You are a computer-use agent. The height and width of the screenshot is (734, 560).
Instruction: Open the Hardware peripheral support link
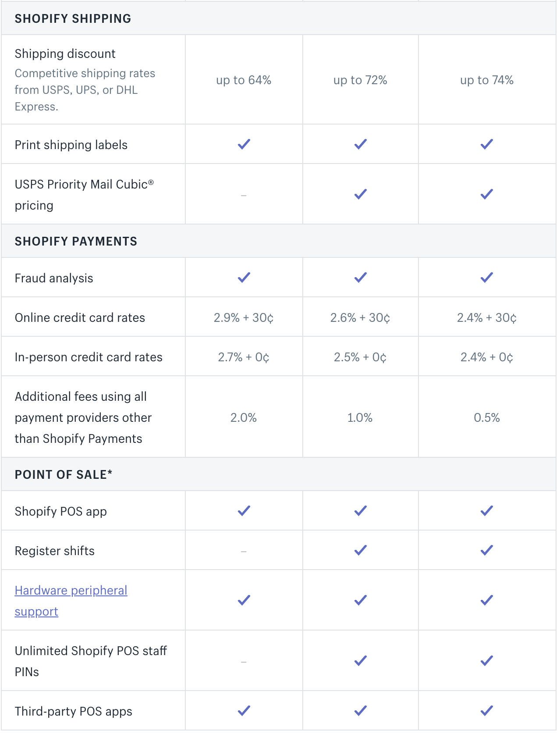pyautogui.click(x=71, y=601)
